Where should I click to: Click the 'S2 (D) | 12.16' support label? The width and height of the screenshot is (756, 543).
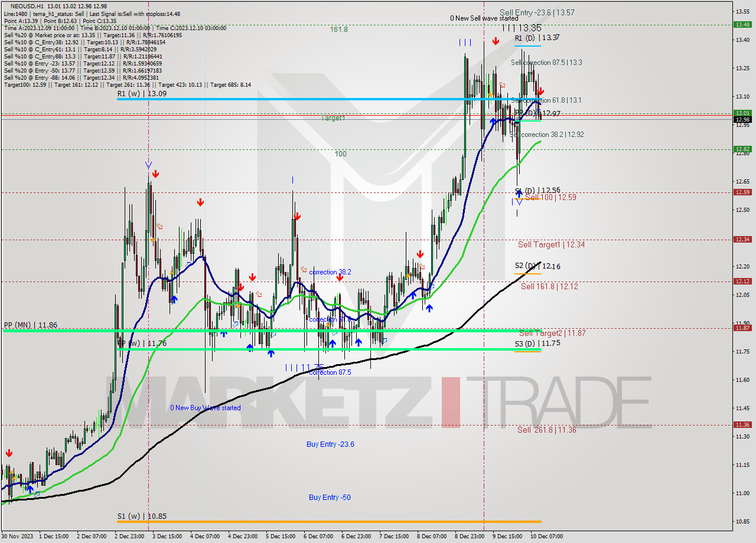(537, 266)
